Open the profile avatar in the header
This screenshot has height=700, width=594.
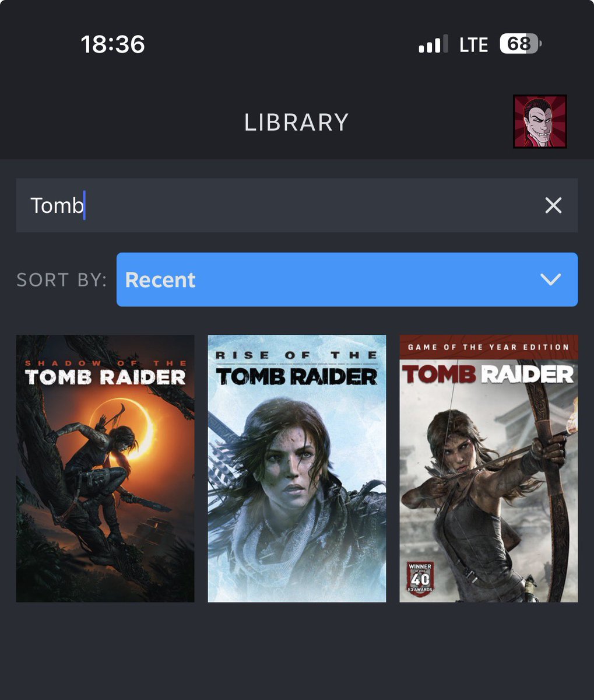(x=540, y=121)
